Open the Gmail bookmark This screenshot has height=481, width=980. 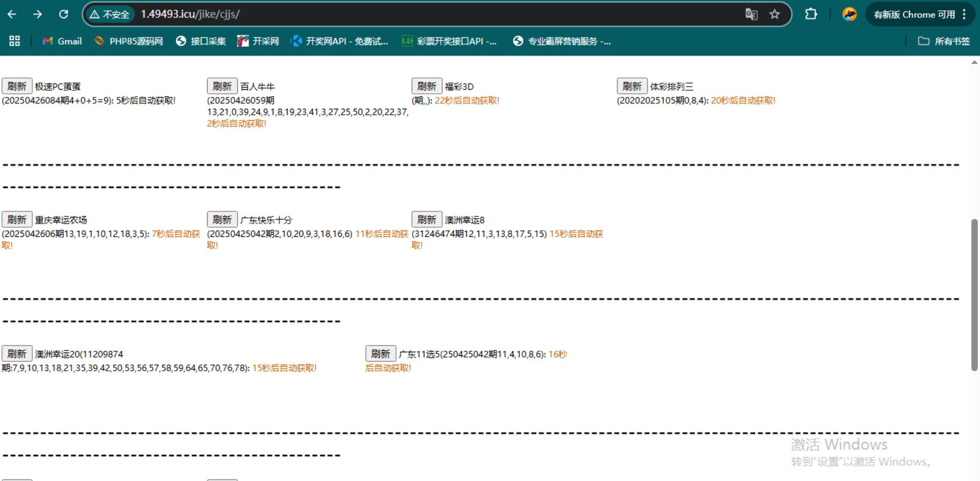click(62, 41)
